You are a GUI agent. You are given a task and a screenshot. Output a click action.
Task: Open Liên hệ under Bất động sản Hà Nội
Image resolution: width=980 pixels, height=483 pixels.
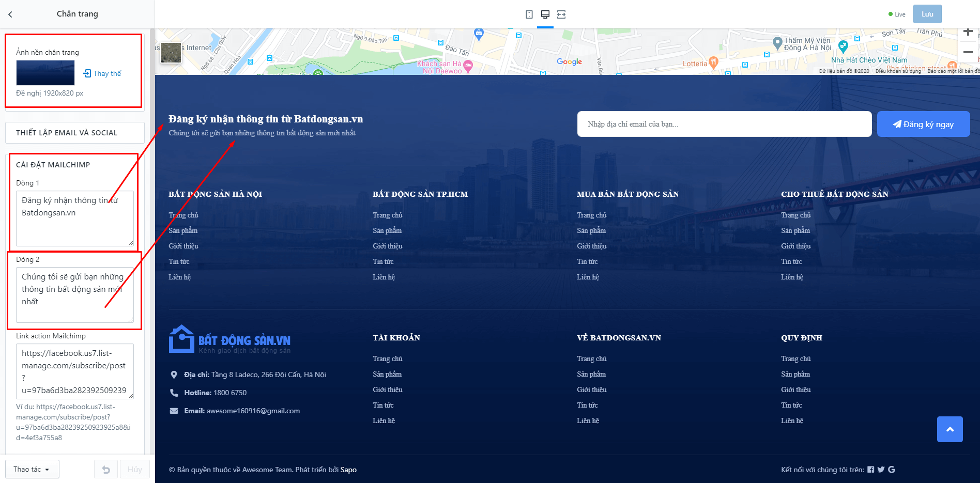[180, 277]
